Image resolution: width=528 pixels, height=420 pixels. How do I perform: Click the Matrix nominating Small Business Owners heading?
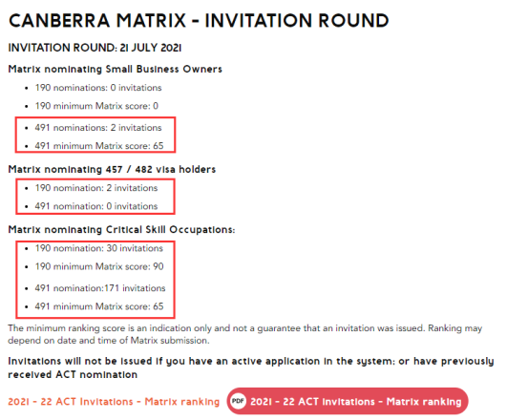[116, 69]
